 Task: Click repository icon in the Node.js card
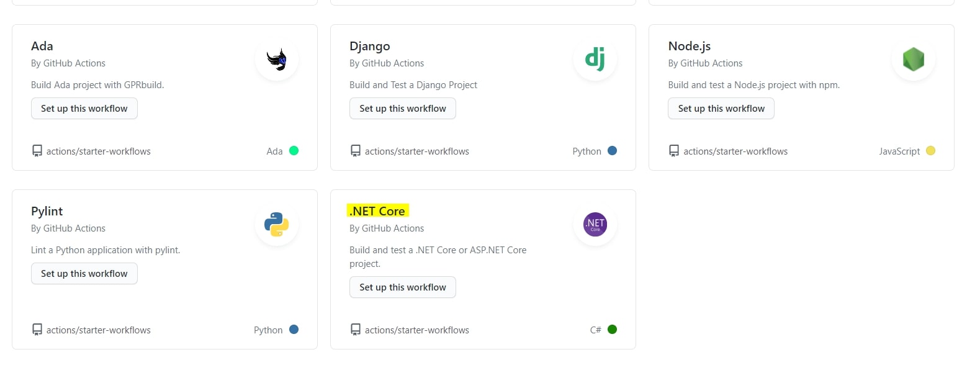pyautogui.click(x=674, y=151)
